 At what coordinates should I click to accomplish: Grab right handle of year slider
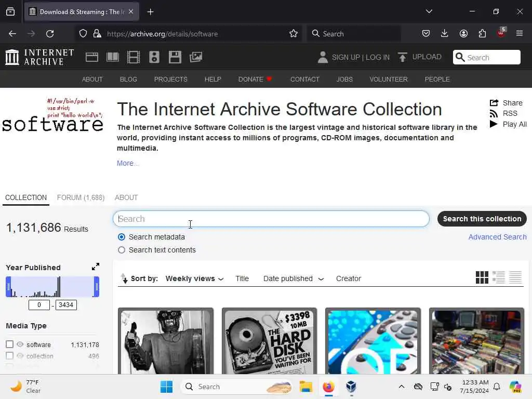pos(97,287)
